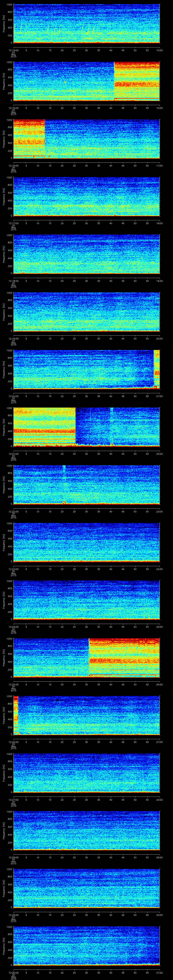The width and height of the screenshot is (173, 980).
Task: Select the loud red band in the 12:16:00 spectrogram
Action: (29, 139)
